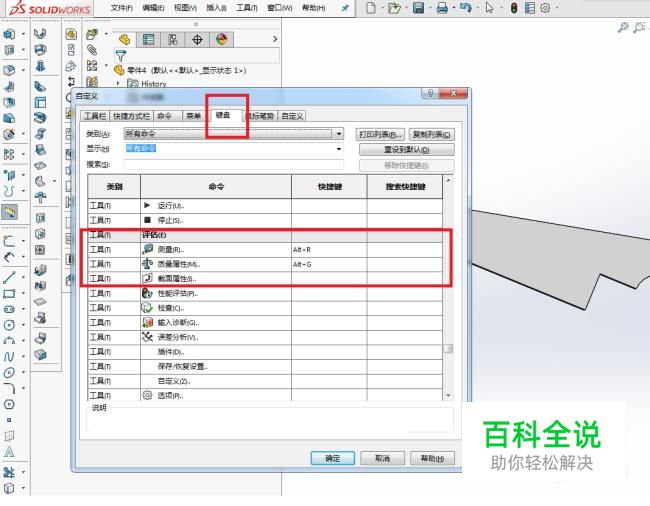Screen dimensions: 650x506
Task: Click the paperclip icon in left toolbar
Action: point(92,50)
